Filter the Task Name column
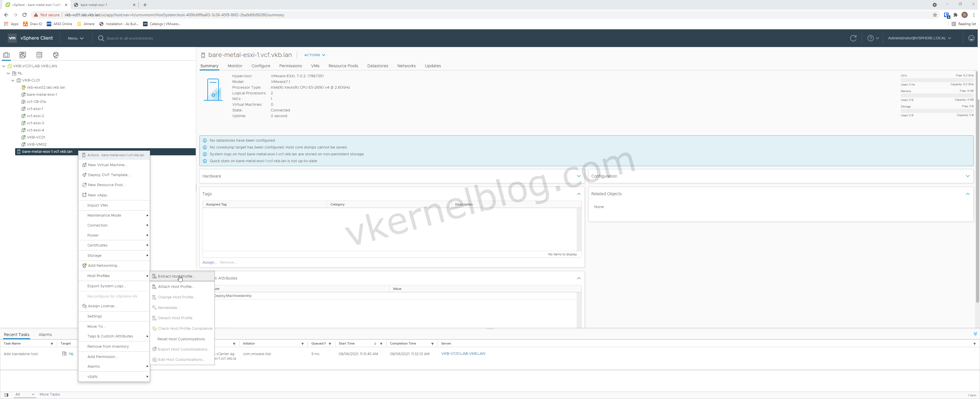980x399 pixels. 52,344
